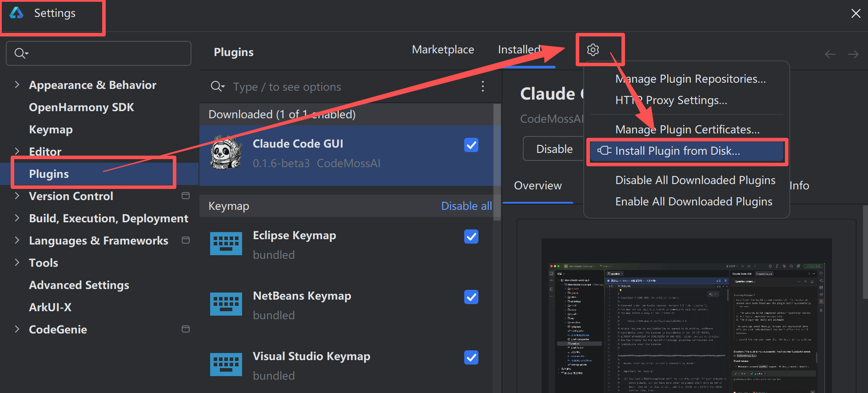Click the DevEco Studio logo icon
Viewport: 868px width, 393px height.
[16, 13]
